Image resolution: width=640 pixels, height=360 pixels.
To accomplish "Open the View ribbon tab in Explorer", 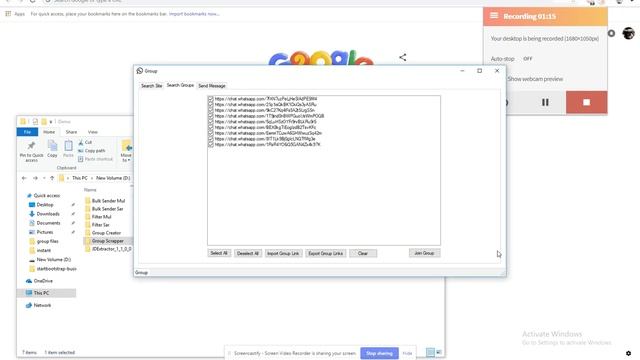I will (x=93, y=132).
